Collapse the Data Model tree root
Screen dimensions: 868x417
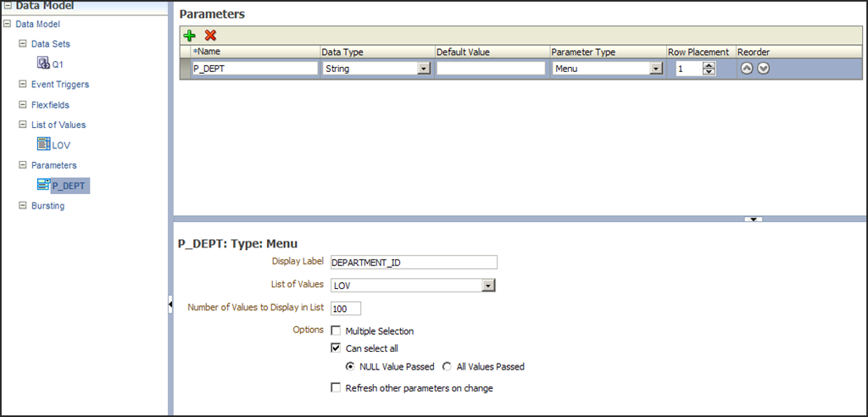7,24
